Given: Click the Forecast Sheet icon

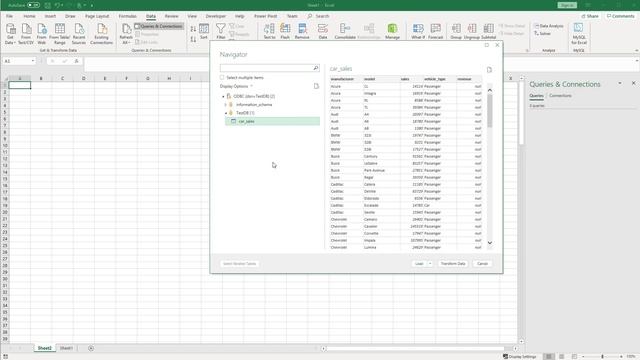Looking at the screenshot, I should tap(436, 29).
